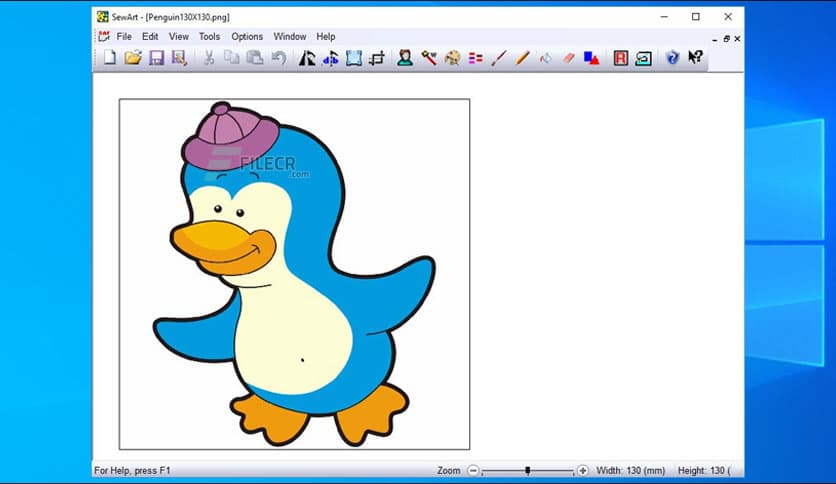Open the Help menu
This screenshot has width=836, height=484.
pyautogui.click(x=326, y=36)
